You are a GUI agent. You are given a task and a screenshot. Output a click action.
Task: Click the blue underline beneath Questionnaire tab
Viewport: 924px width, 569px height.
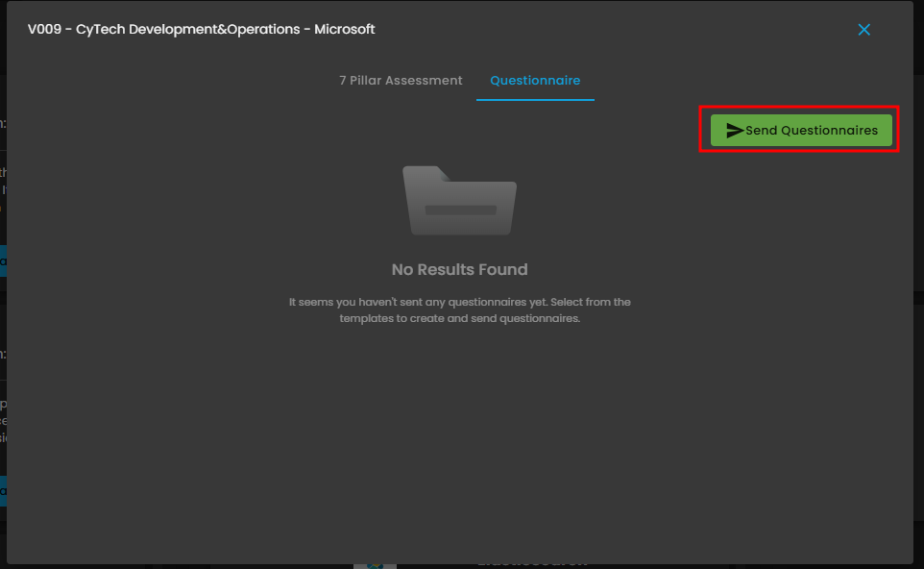[535, 100]
